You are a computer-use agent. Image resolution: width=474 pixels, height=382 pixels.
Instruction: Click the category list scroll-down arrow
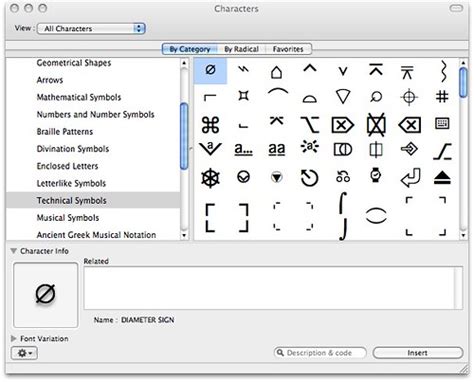pos(184,235)
